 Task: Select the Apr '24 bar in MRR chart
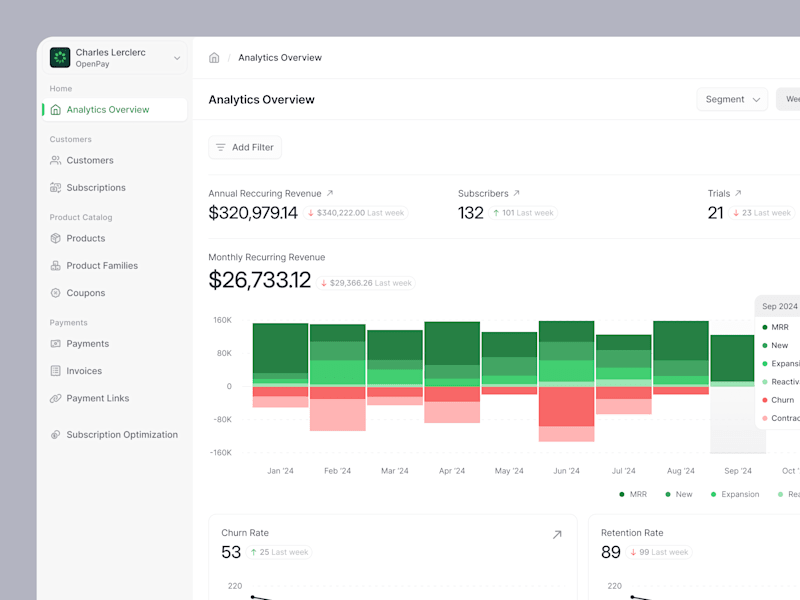[x=452, y=372]
